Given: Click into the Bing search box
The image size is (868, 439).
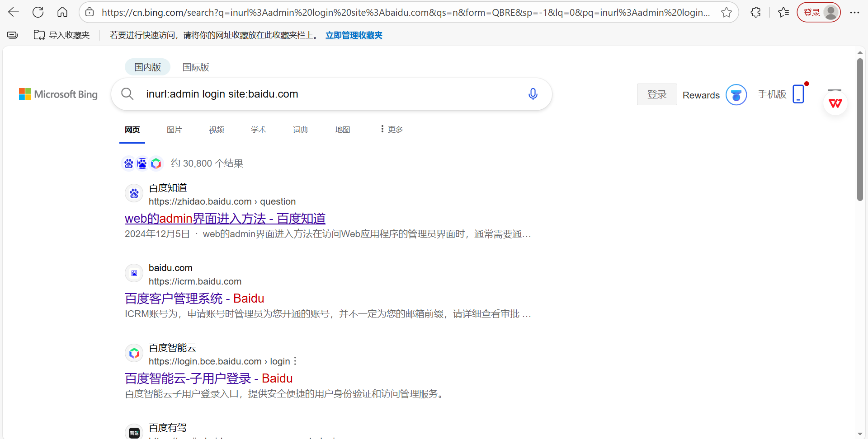Looking at the screenshot, I should pos(332,94).
